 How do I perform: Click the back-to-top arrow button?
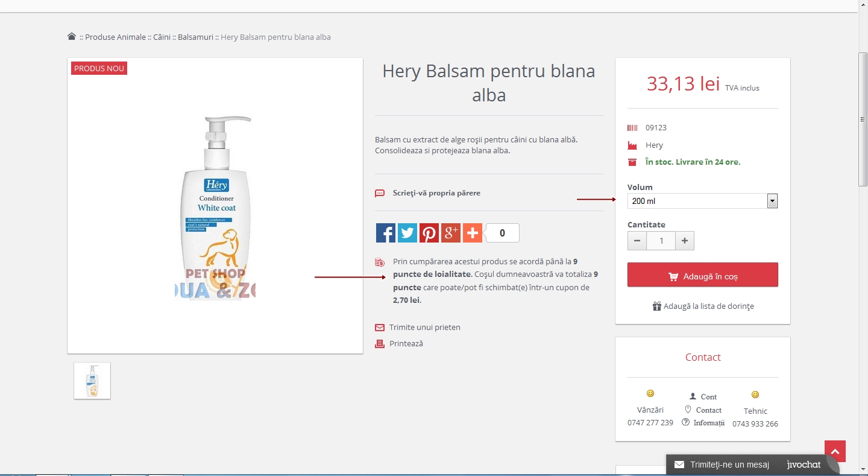pyautogui.click(x=835, y=451)
